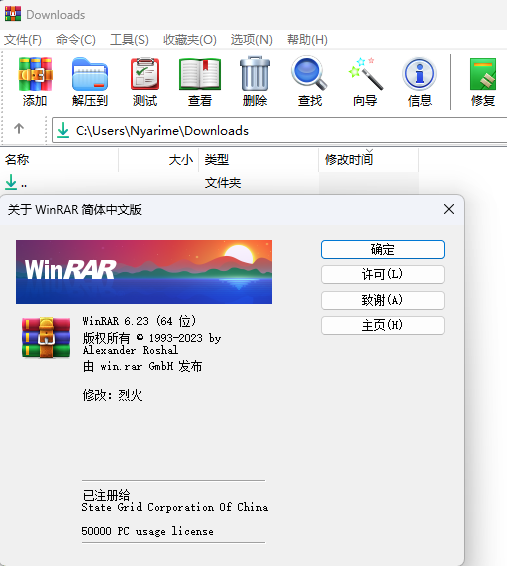Open the 文件(F) menu
Viewport: 507px width, 566px height.
(x=23, y=39)
